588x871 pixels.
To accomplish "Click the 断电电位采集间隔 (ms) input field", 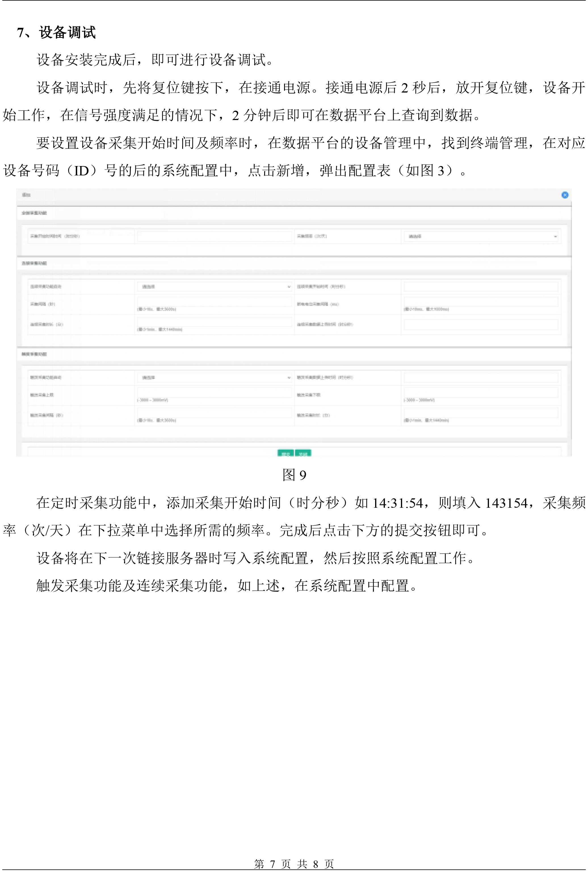I will coord(481,302).
